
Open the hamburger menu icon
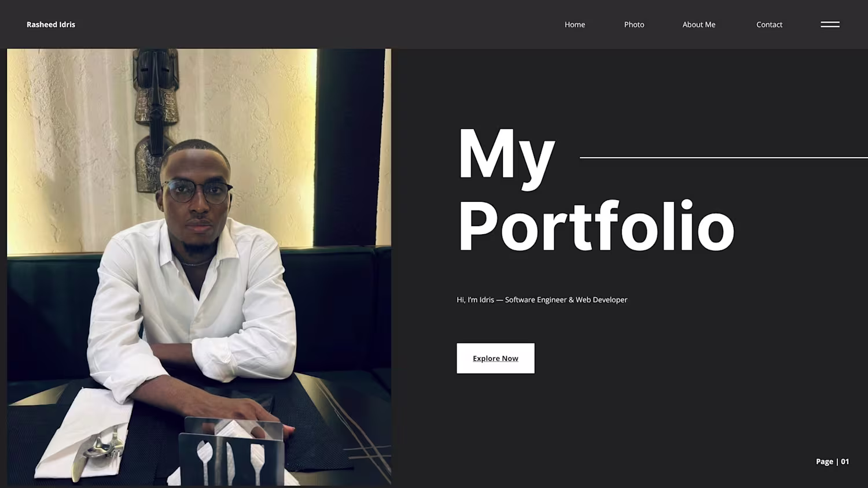830,24
